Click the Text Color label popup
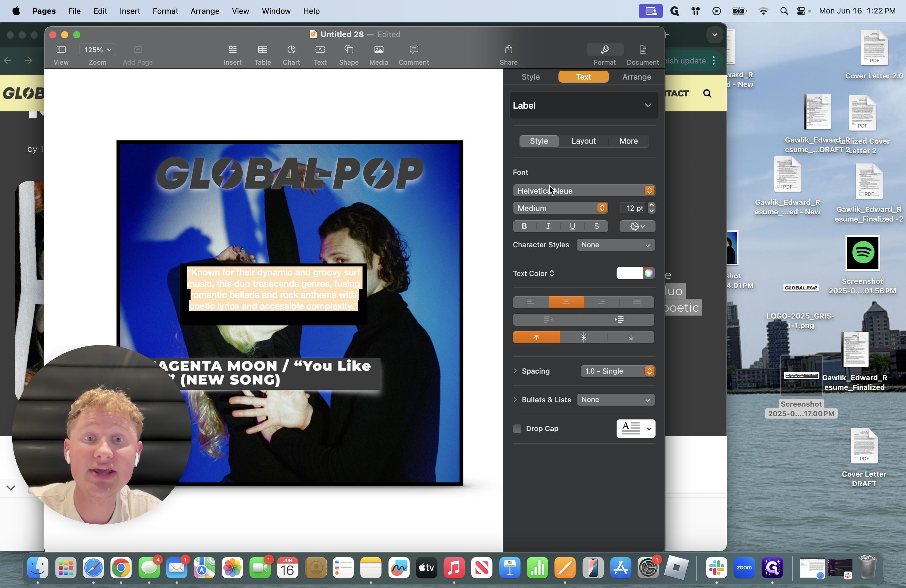Viewport: 906px width, 588px height. (533, 273)
